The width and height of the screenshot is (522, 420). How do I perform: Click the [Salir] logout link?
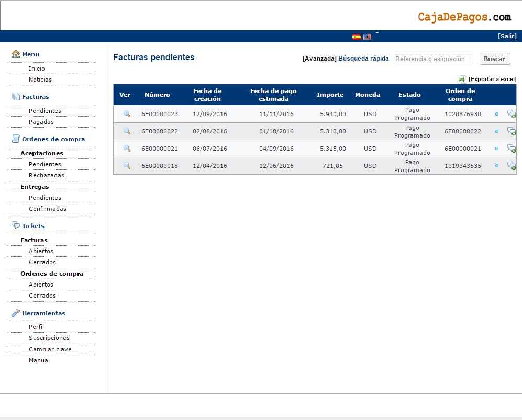(507, 36)
